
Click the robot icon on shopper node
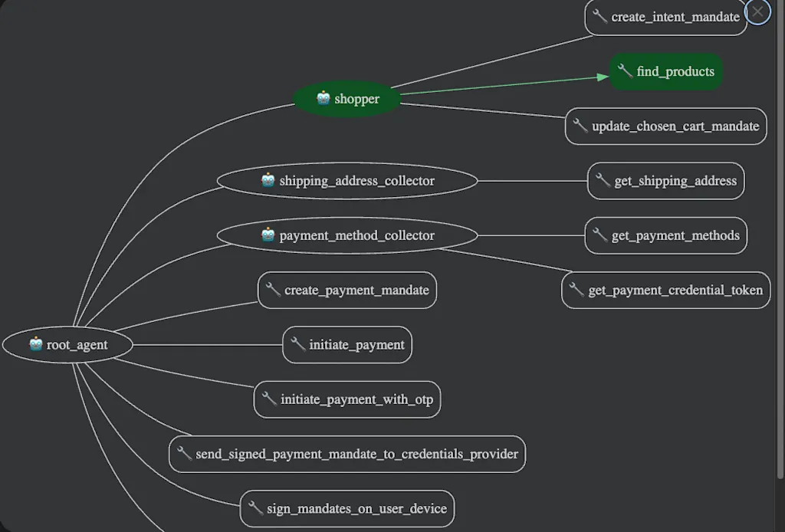[324, 98]
